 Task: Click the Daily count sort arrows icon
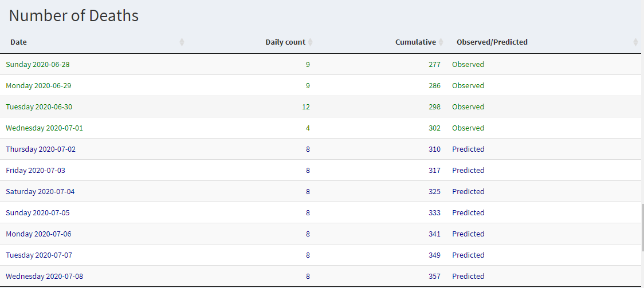[x=311, y=42]
